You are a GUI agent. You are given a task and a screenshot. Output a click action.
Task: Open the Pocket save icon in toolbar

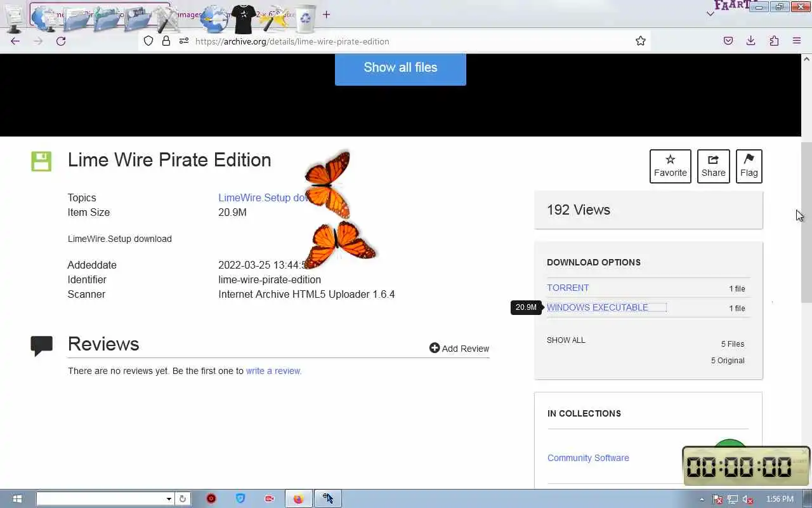click(728, 41)
